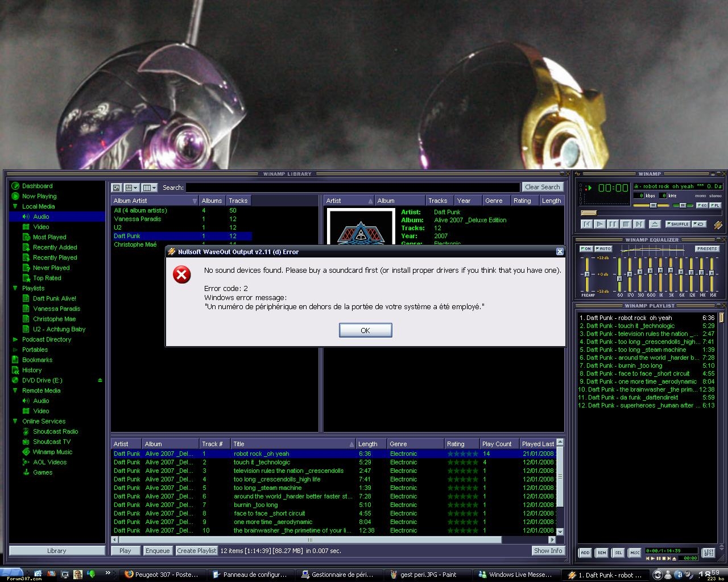Click the volume slider in Winamp player
The width and height of the screenshot is (728, 582).
[651, 205]
